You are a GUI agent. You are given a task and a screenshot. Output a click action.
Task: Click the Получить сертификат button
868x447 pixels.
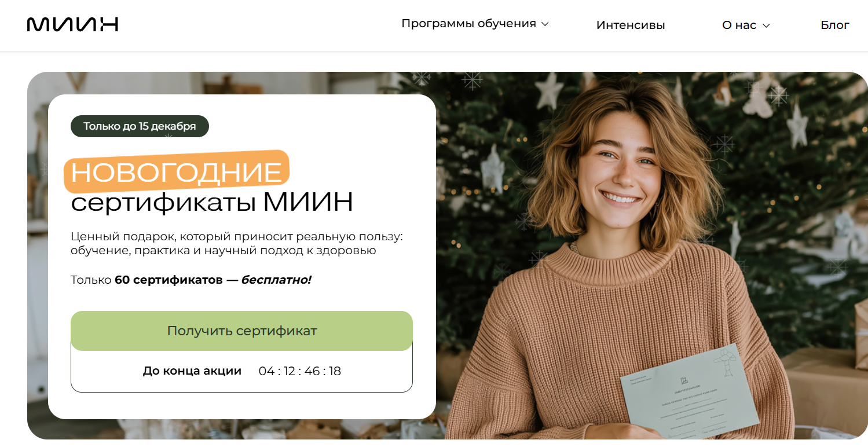coord(241,331)
